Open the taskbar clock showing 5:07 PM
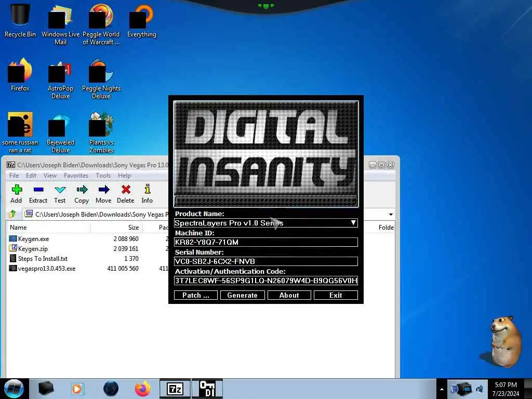Screen dimensions: 532x399 click(506, 389)
